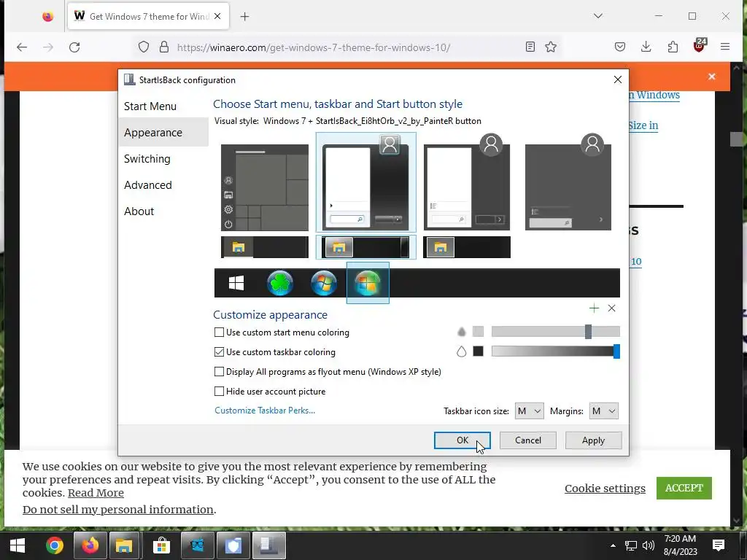Show hidden system tray icons
Viewport: 747px width, 560px height.
pyautogui.click(x=613, y=545)
